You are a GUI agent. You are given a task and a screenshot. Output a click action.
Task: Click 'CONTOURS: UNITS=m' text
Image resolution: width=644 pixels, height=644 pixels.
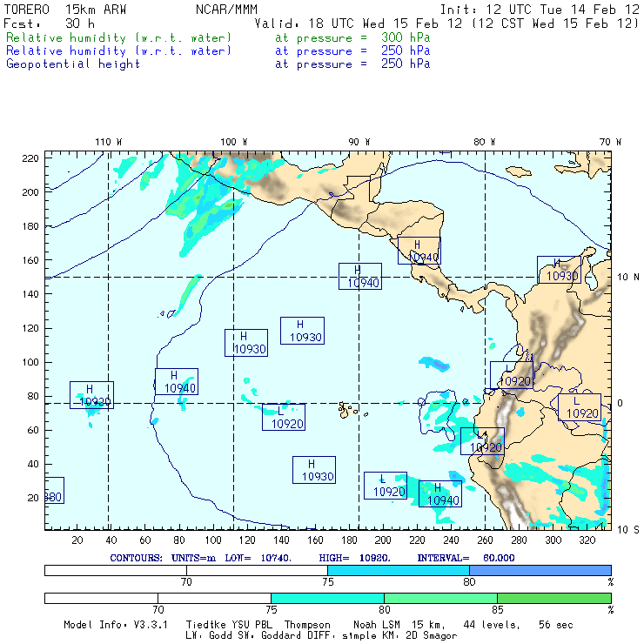pyautogui.click(x=163, y=558)
